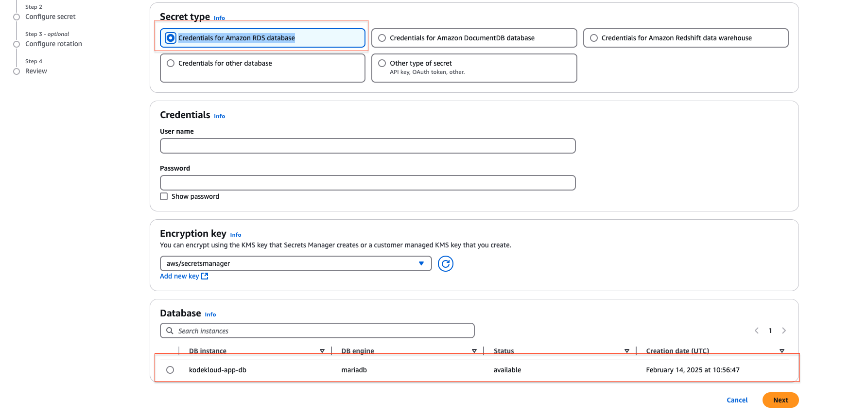Screen dimensions: 868x418
Task: Choose Credentials for Amazon Redshift data warehouse
Action: tap(594, 38)
